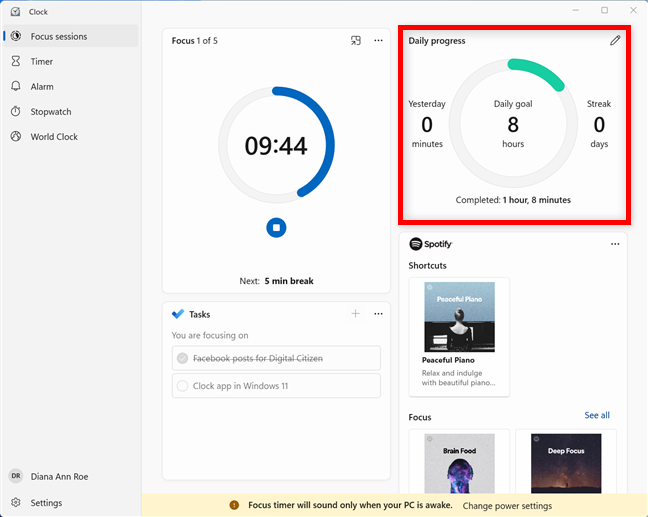Select the Deep Focus playlist cover
Screen dimensions: 648x517
(x=566, y=463)
